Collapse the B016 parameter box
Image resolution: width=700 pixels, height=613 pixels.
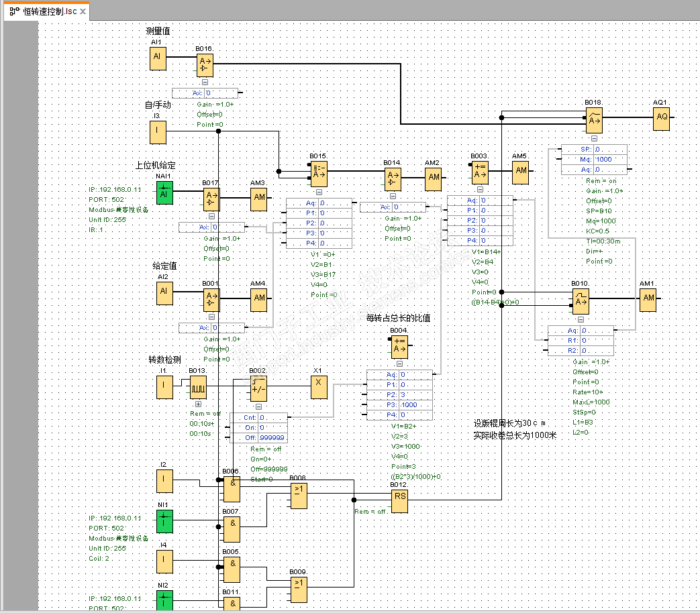pyautogui.click(x=205, y=82)
